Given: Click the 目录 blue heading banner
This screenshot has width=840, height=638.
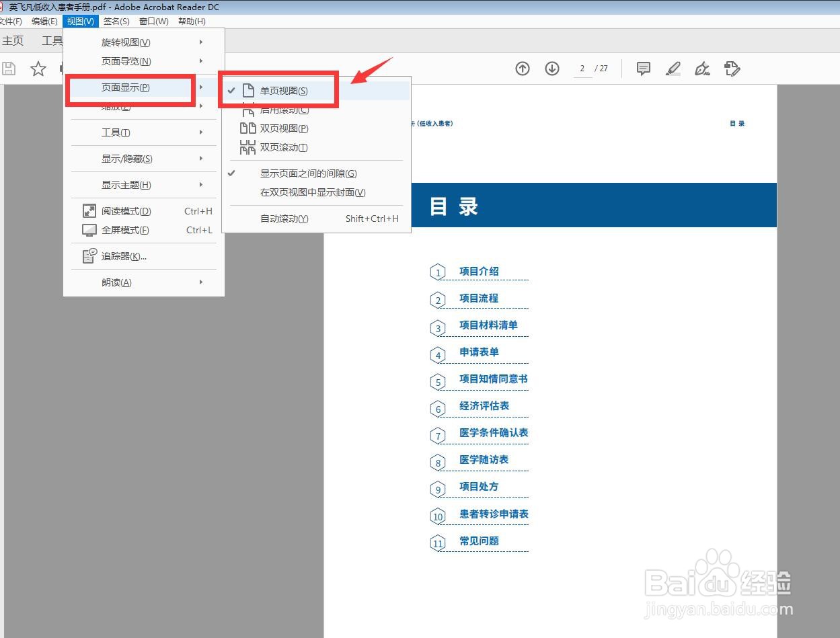Looking at the screenshot, I should tap(594, 205).
